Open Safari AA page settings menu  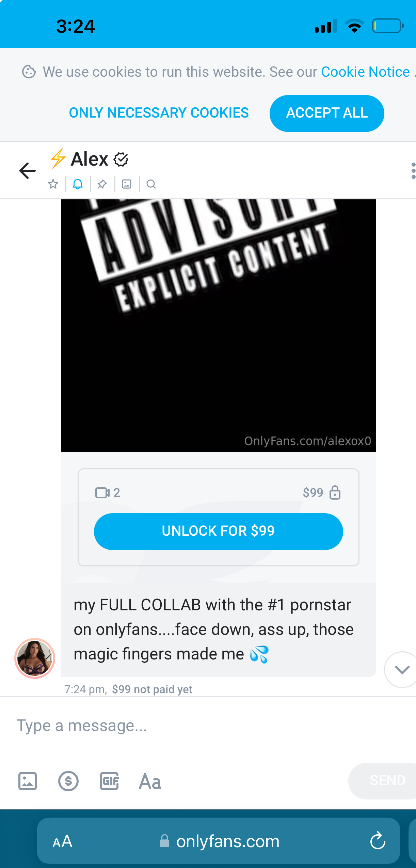63,841
